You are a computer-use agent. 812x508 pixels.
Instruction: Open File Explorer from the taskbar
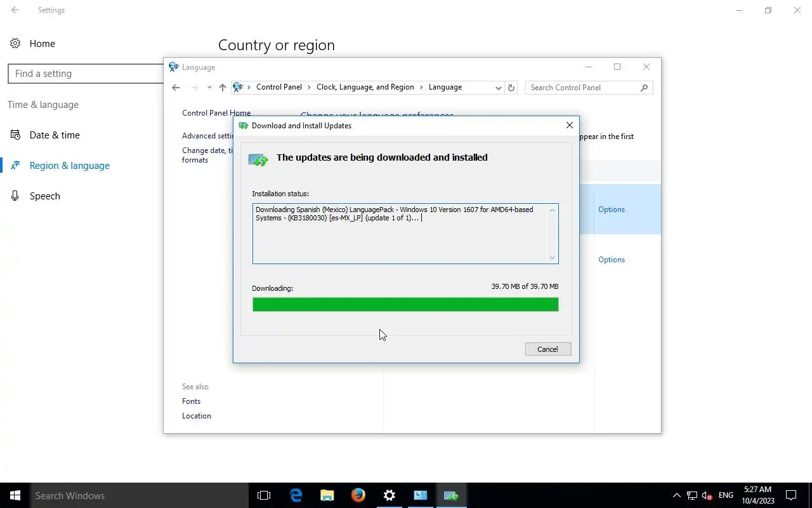(327, 495)
